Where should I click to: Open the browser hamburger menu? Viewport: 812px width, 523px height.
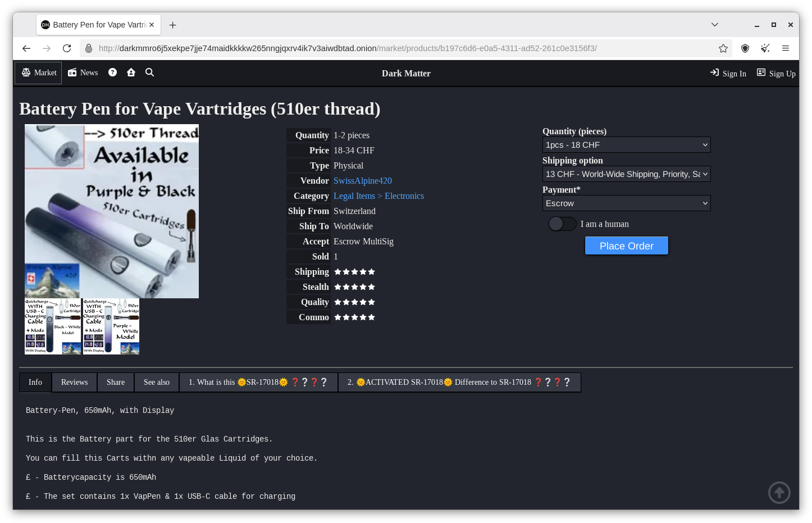coord(785,48)
